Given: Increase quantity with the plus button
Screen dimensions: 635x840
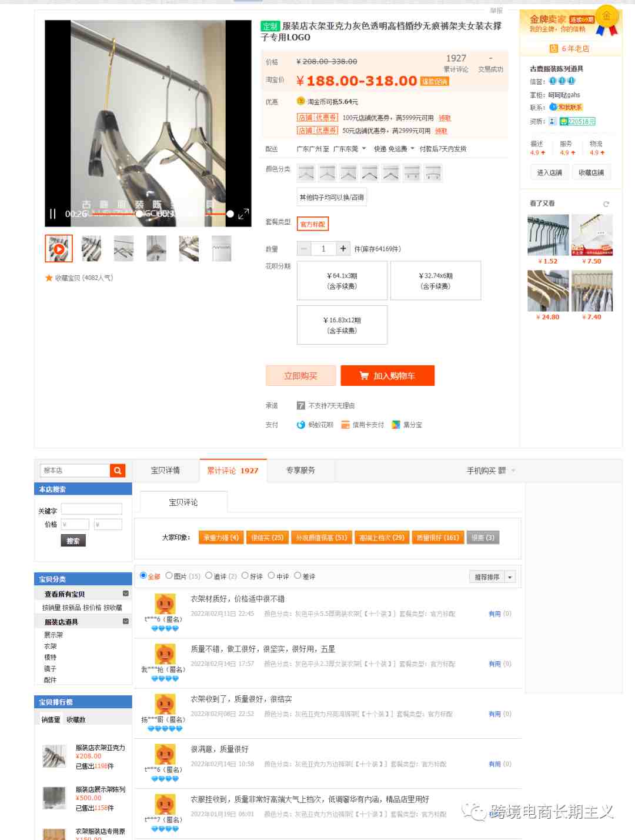Looking at the screenshot, I should (343, 249).
